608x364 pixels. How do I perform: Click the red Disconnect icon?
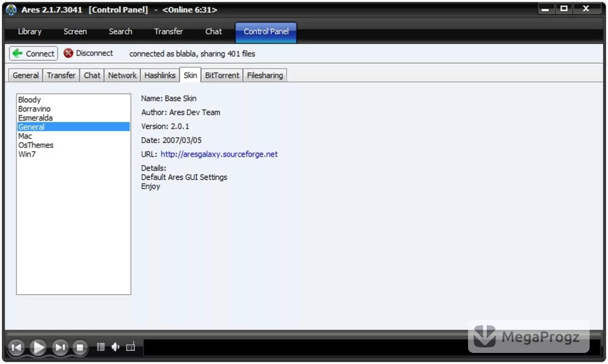[68, 53]
